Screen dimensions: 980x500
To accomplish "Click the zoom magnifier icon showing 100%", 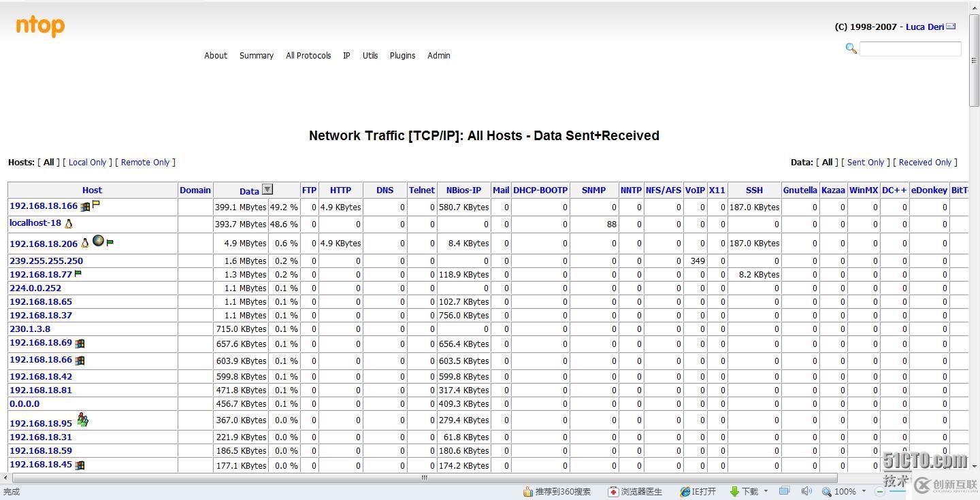I will [x=826, y=491].
